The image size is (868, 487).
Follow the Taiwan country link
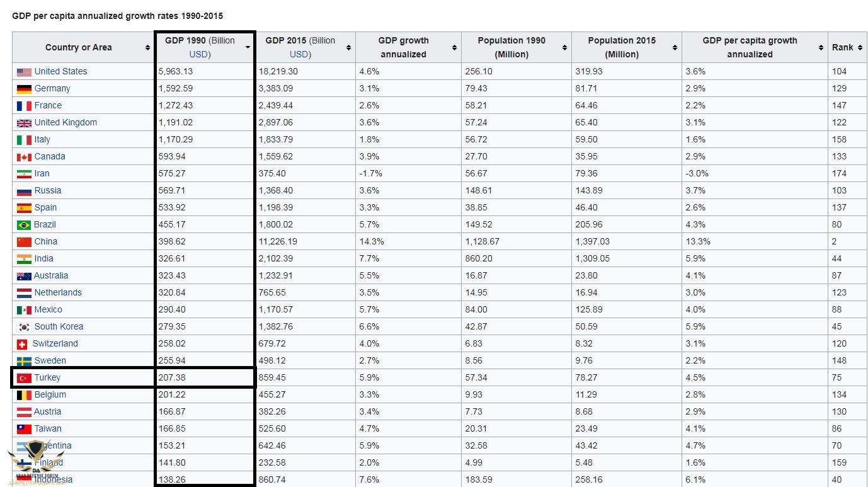48,429
